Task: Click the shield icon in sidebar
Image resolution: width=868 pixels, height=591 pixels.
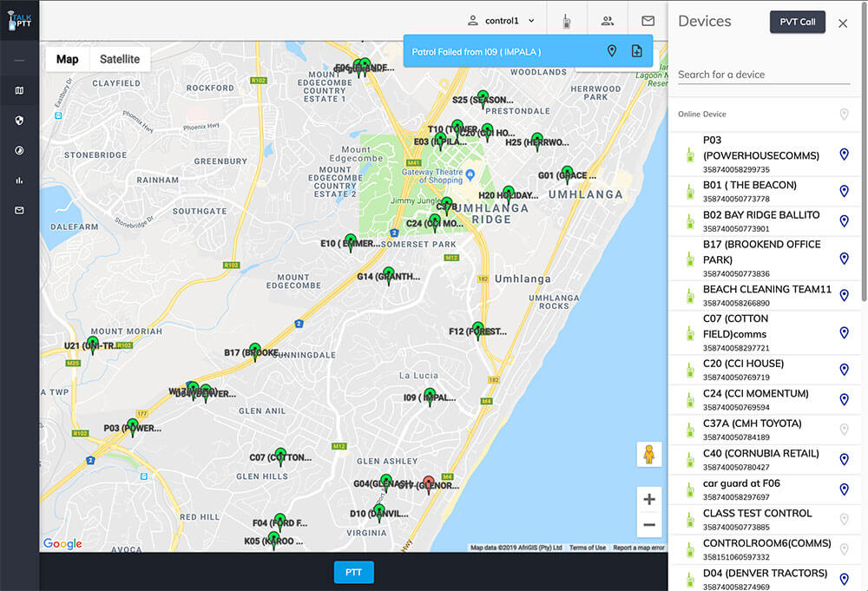Action: point(19,121)
